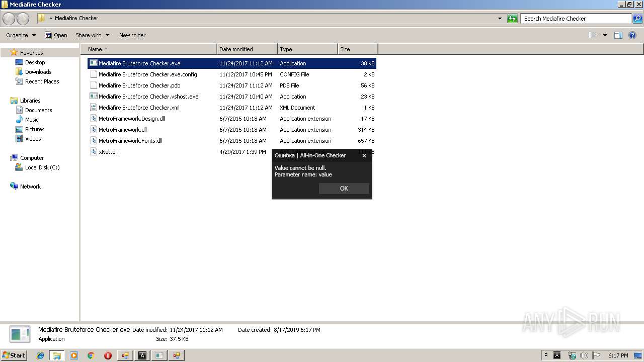Open Windows Explorer Help icon
This screenshot has width=644, height=362.
click(633, 35)
